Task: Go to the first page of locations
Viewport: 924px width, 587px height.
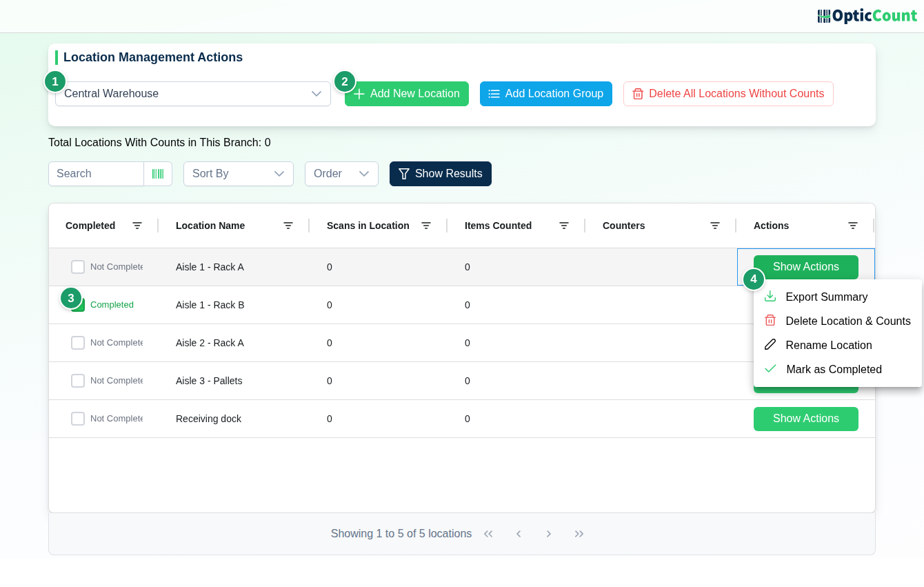Action: [x=488, y=534]
